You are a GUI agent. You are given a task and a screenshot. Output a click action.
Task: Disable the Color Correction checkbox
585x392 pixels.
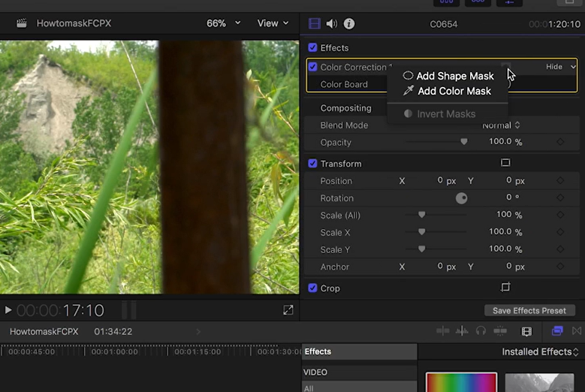click(312, 67)
